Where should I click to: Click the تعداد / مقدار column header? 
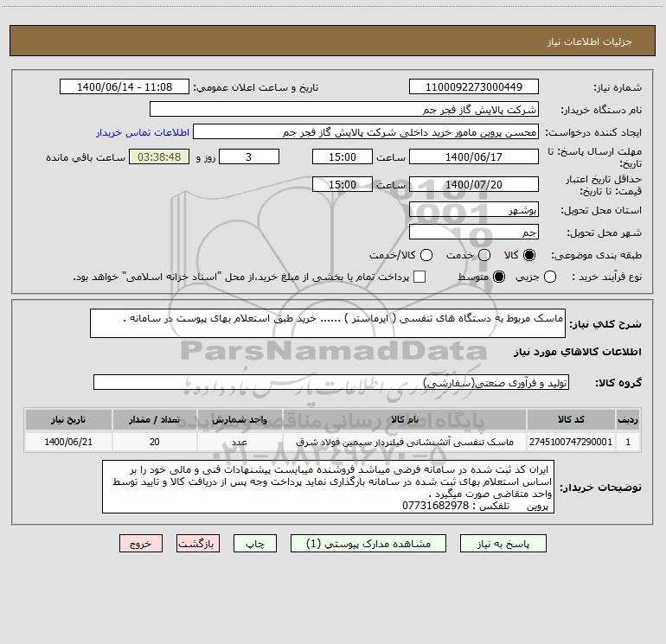point(155,419)
